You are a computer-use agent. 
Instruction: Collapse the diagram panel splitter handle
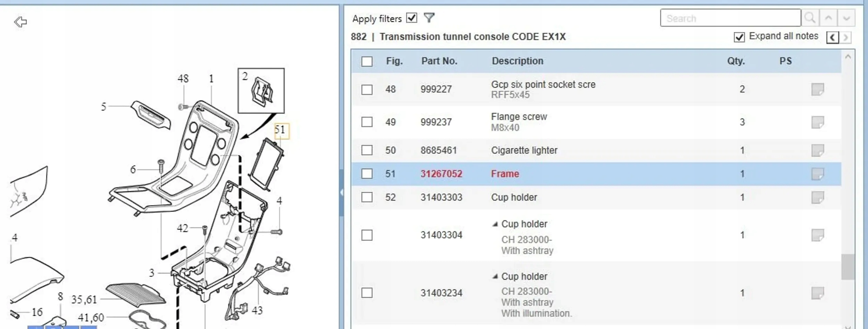pos(342,192)
